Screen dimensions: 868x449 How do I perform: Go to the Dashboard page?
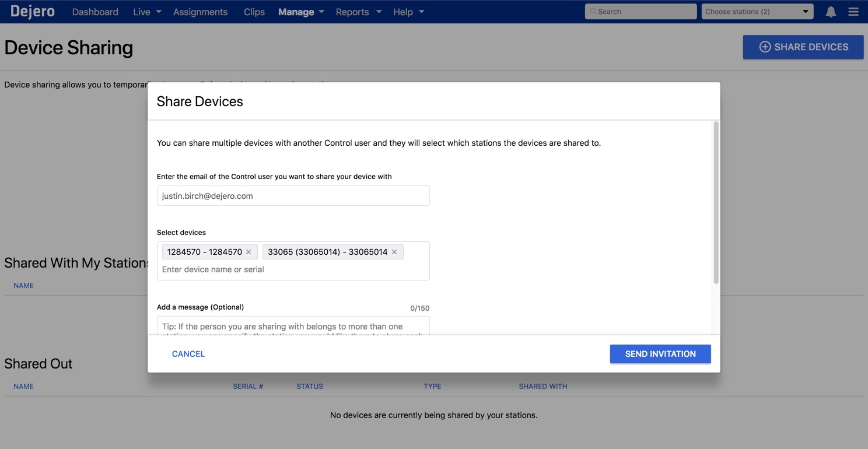[x=95, y=12]
